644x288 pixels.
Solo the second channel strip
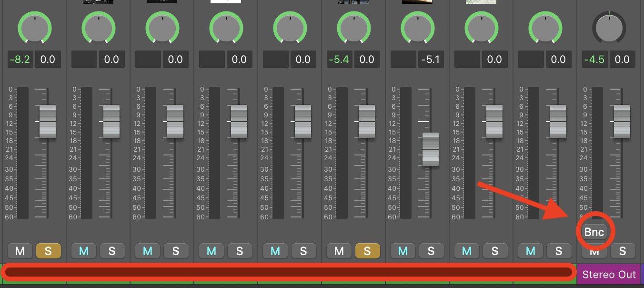112,251
